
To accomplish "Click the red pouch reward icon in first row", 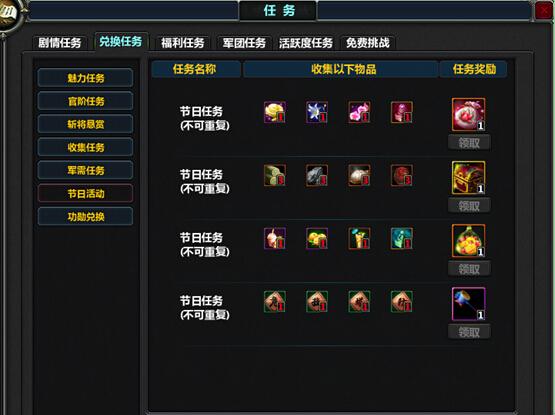I will pyautogui.click(x=468, y=115).
